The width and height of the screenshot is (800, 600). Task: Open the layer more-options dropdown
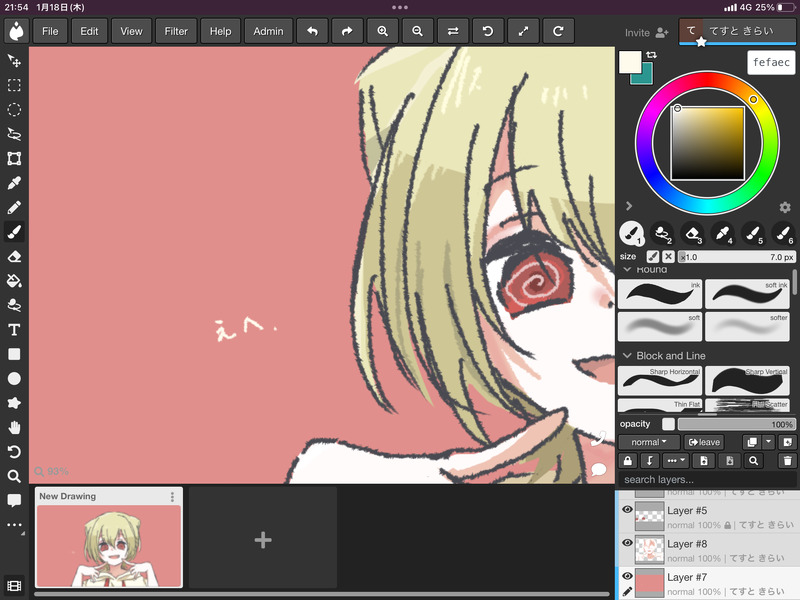click(676, 461)
